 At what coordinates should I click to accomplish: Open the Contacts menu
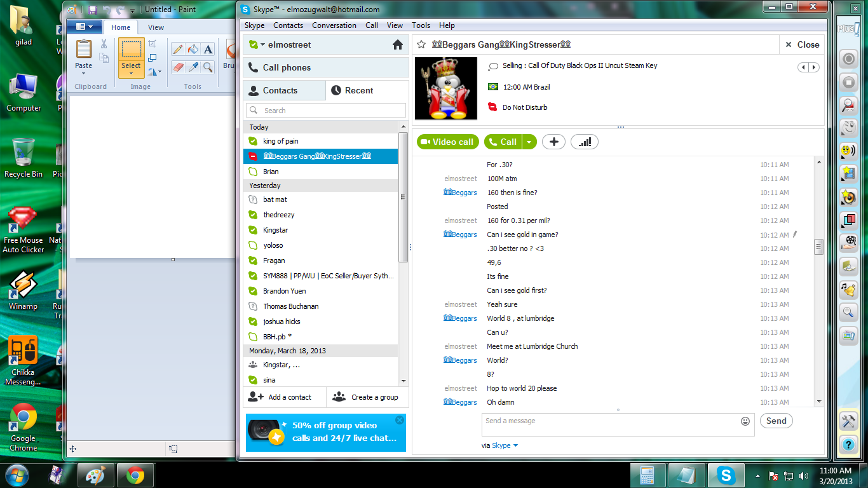pyautogui.click(x=288, y=25)
